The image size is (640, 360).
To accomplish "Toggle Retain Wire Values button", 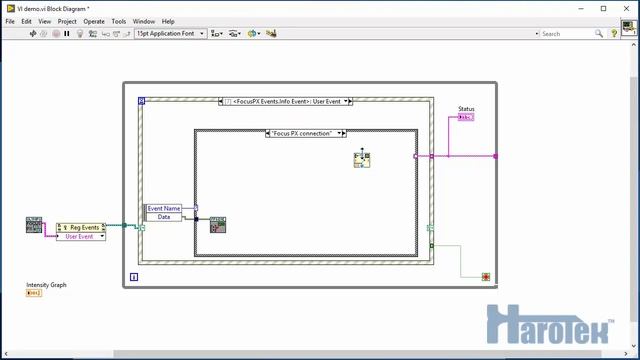I will [x=93, y=34].
